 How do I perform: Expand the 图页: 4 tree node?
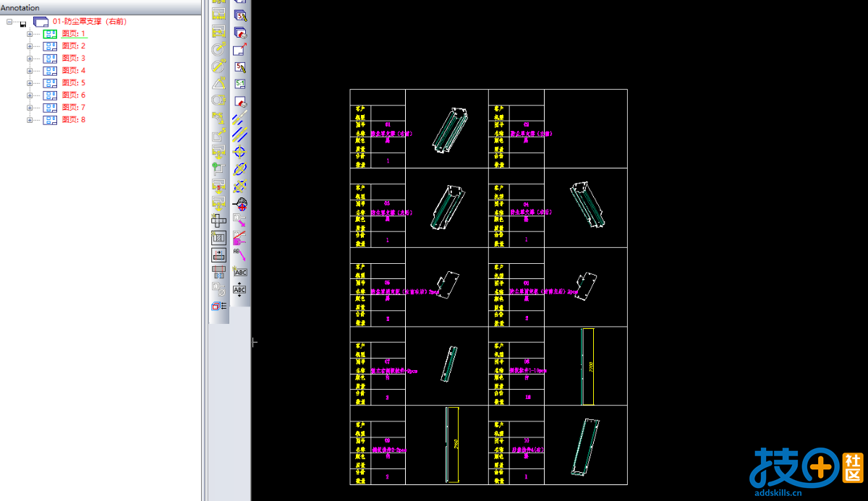[30, 71]
